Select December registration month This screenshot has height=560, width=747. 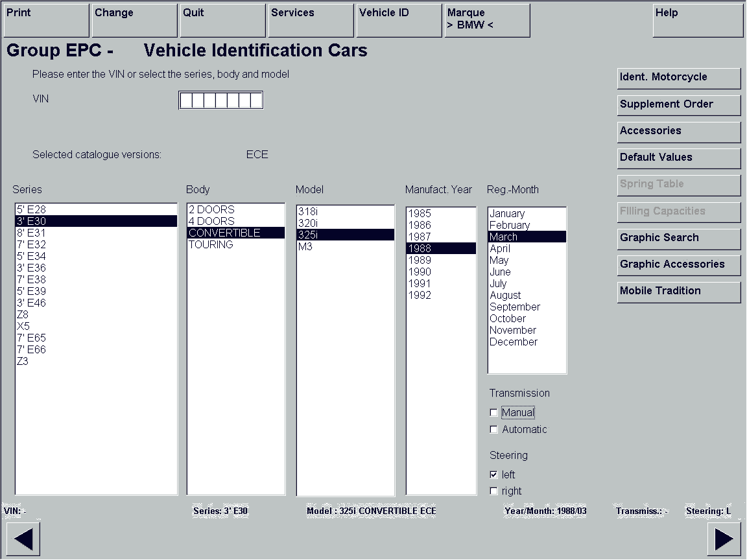pos(527,342)
